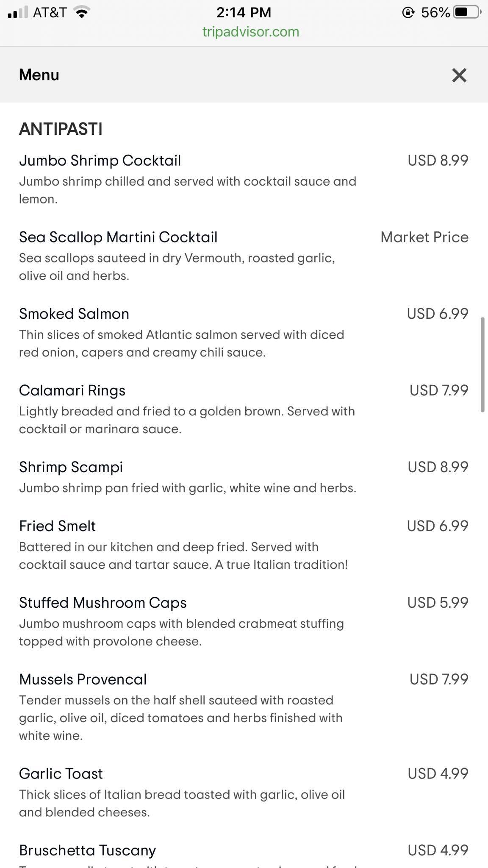Screen dimensions: 488x868
Task: Tap the ANTIPASTI section heading
Action: tap(61, 129)
